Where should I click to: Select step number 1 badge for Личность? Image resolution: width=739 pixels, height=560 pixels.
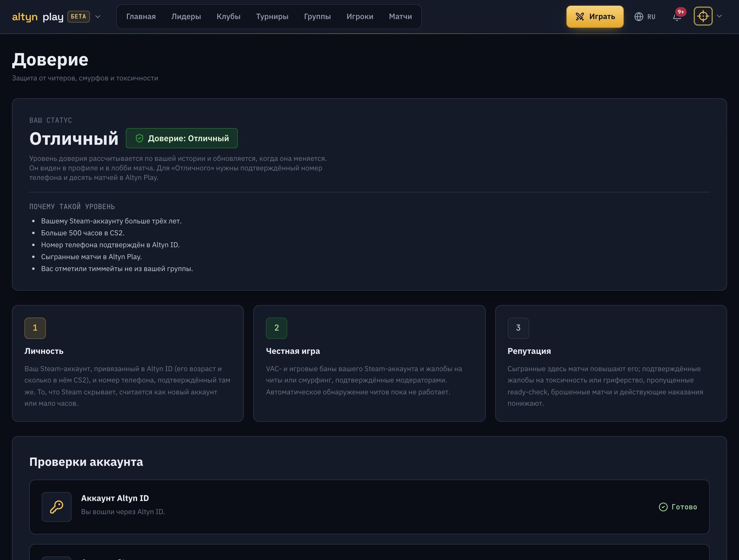click(x=35, y=328)
